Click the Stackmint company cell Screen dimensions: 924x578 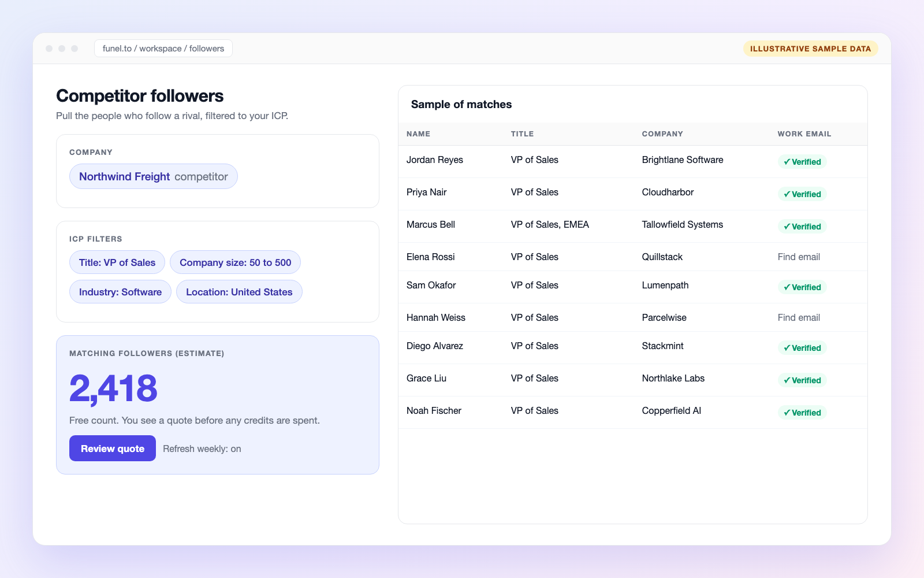click(x=663, y=346)
